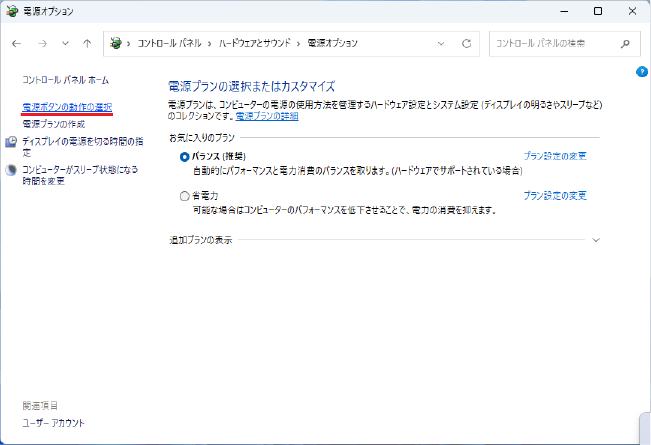Open help via the blue question mark

coord(642,72)
